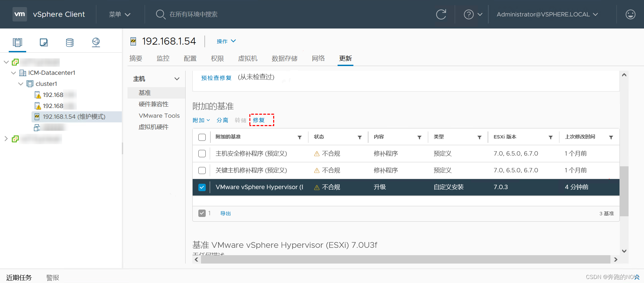Click the refresh icon in top bar
This screenshot has height=283, width=644.
(441, 14)
